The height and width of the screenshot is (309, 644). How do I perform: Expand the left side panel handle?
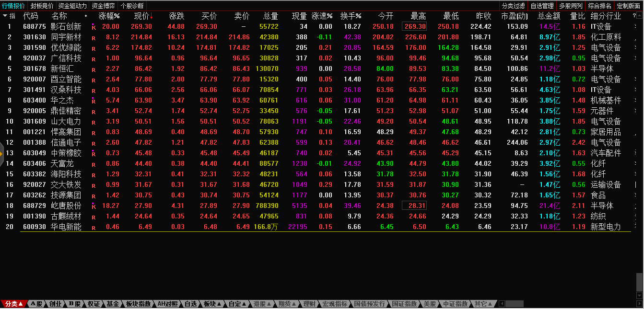(2, 153)
